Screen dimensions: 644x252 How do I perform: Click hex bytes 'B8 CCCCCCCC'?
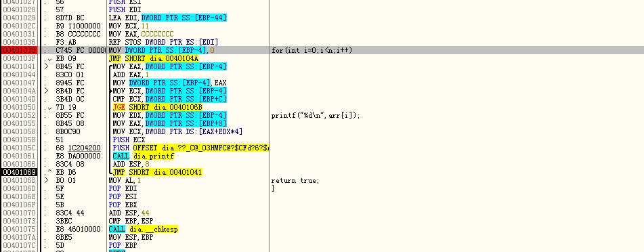click(x=78, y=34)
